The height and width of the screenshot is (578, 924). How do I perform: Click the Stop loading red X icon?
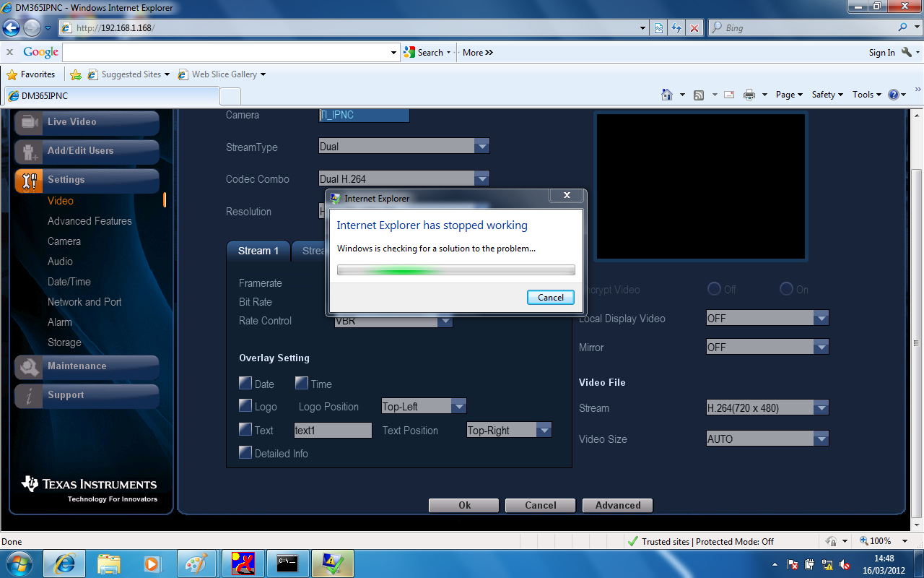pos(694,28)
